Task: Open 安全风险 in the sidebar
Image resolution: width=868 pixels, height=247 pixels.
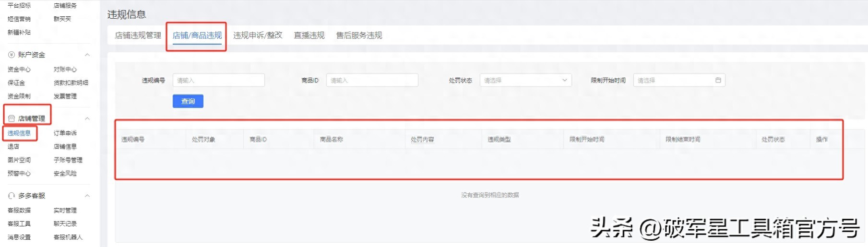Action: [x=65, y=174]
